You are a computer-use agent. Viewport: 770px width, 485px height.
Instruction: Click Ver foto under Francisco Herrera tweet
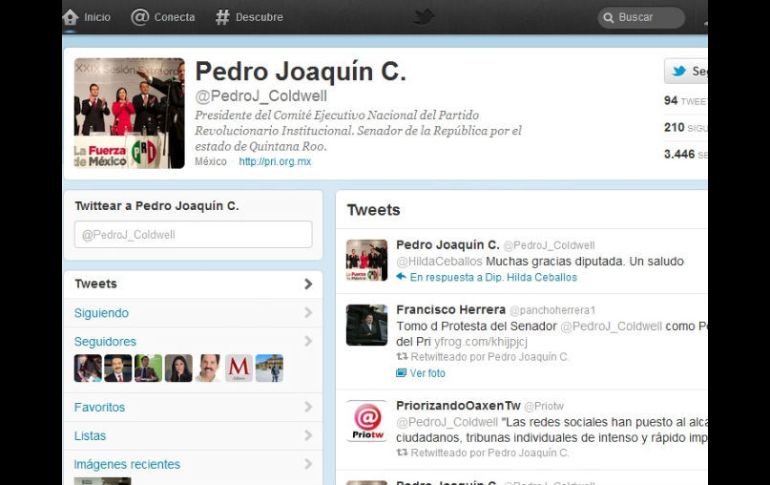[x=427, y=373]
